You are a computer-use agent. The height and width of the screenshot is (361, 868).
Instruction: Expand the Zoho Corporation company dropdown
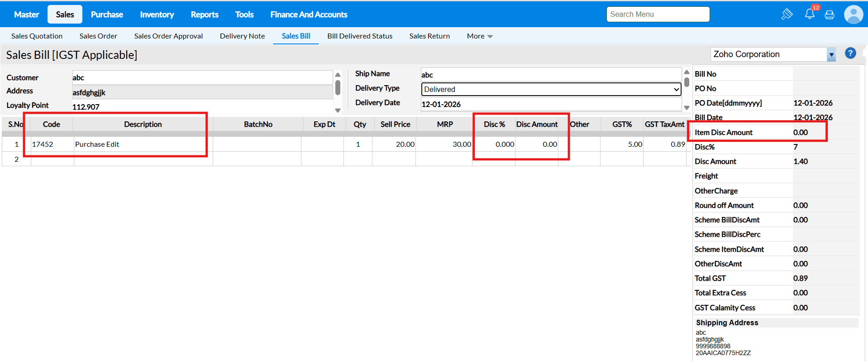click(x=831, y=55)
